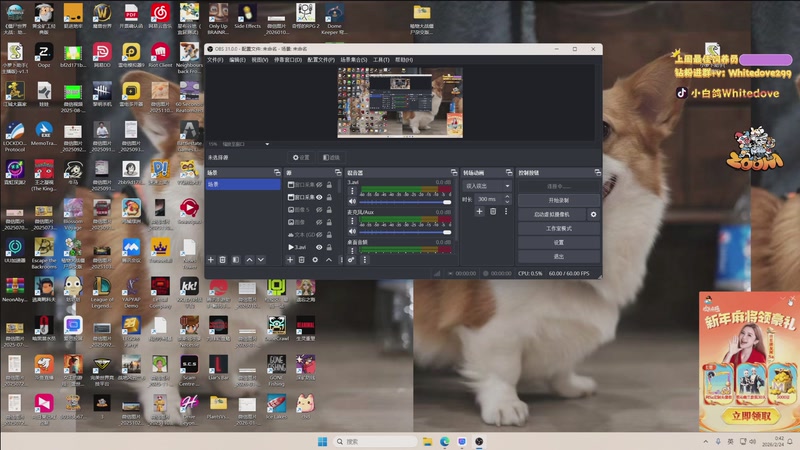This screenshot has height=450, width=800.
Task: Open 3.avi mixer channel three-dot menu
Action: pyautogui.click(x=352, y=191)
